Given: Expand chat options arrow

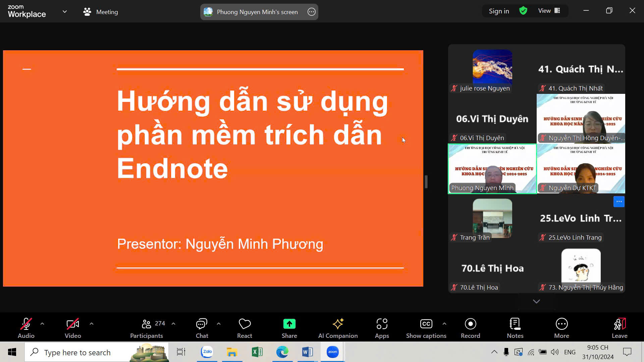Looking at the screenshot, I should [x=219, y=324].
